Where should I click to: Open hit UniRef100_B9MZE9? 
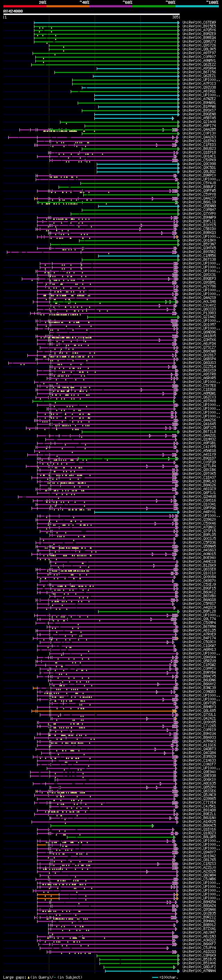click(x=199, y=34)
